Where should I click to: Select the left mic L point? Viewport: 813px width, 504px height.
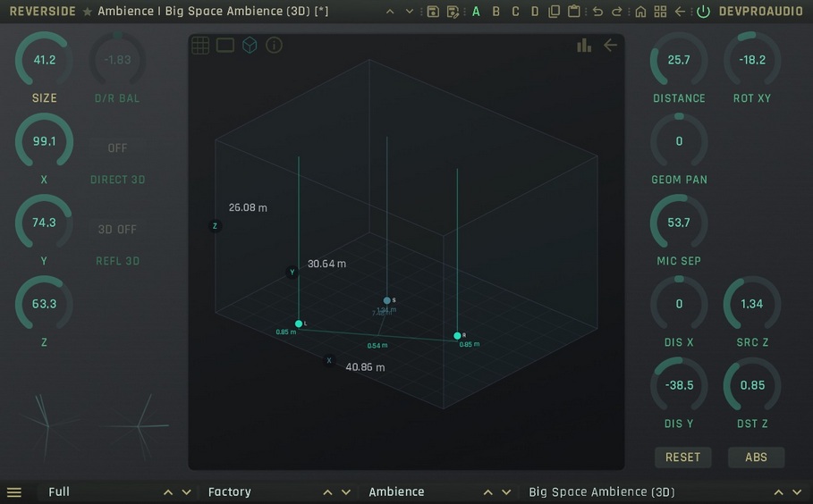click(x=299, y=323)
